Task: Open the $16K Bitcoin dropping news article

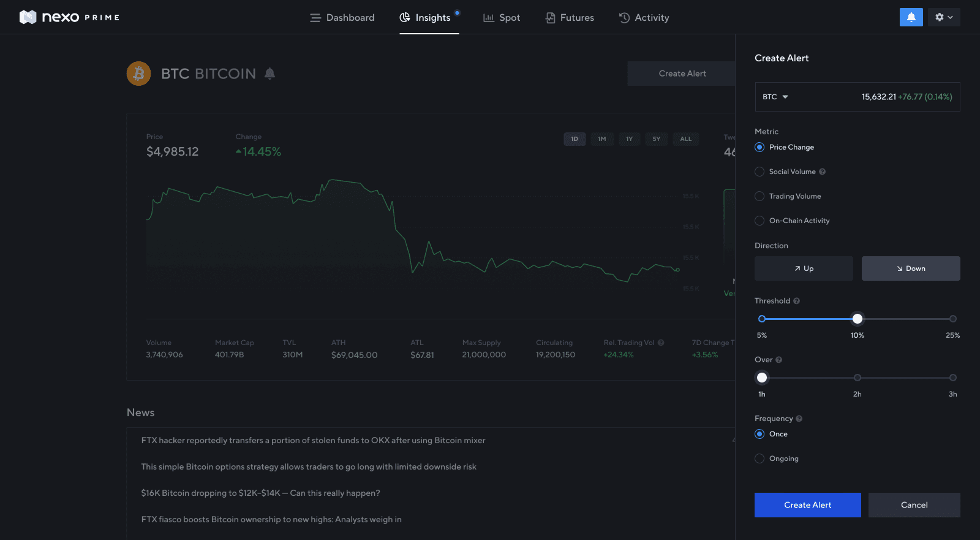Action: click(260, 493)
